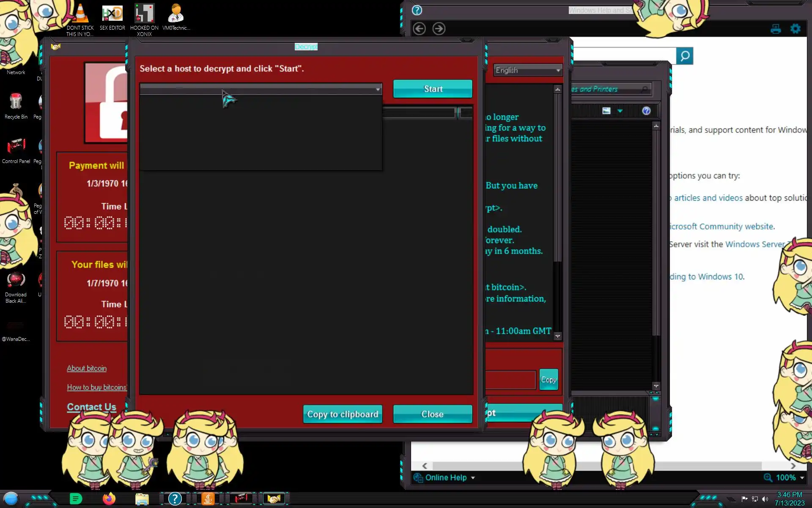Open Firefox from the taskbar
The width and height of the screenshot is (812, 508).
point(109,499)
